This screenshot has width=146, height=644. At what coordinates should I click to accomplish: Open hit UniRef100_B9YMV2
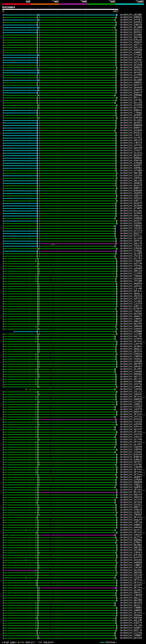131,32
